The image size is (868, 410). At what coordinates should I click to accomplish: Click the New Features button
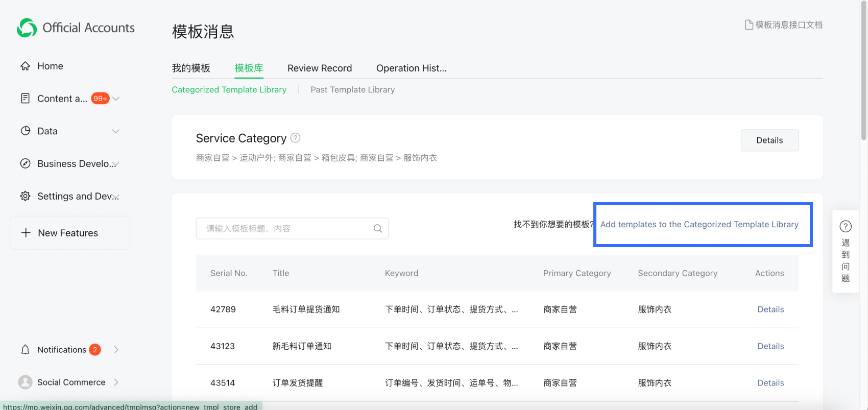point(70,233)
